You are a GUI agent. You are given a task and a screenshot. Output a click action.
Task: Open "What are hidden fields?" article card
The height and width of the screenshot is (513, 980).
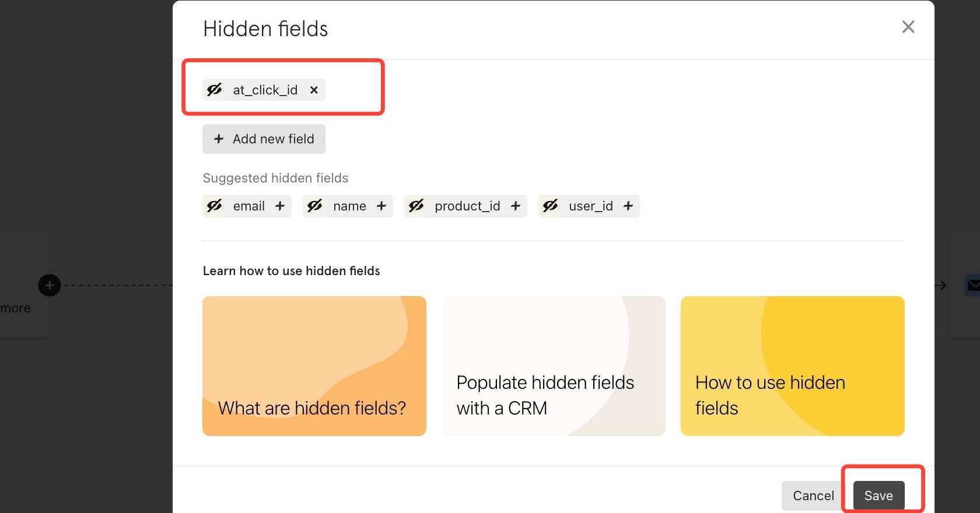click(x=314, y=366)
